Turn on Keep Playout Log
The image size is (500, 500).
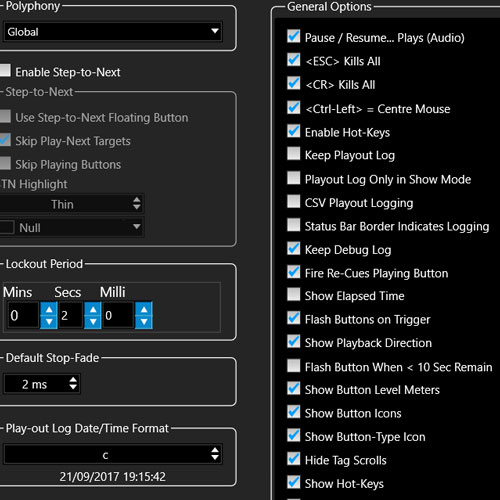[x=294, y=154]
